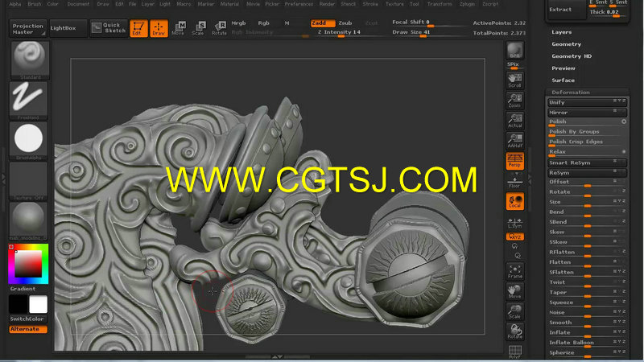This screenshot has height=362, width=644.
Task: Select the top-shelf Move tool
Action: pos(179,28)
